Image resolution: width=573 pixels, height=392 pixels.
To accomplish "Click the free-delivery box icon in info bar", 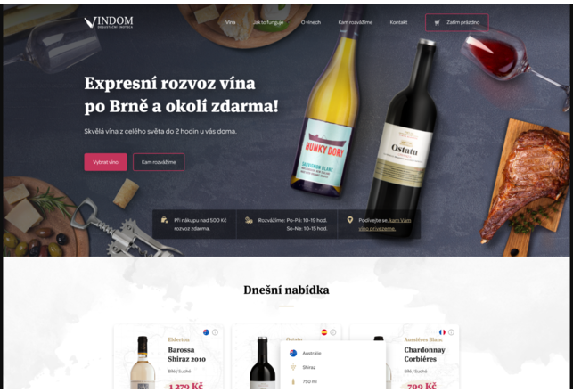I will 165,219.
